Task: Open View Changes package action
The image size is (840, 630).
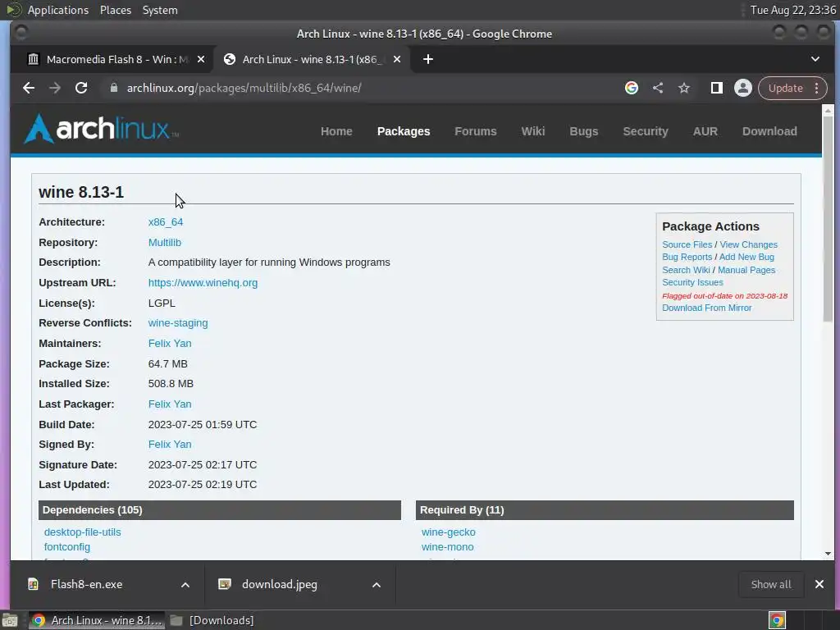Action: click(x=748, y=244)
